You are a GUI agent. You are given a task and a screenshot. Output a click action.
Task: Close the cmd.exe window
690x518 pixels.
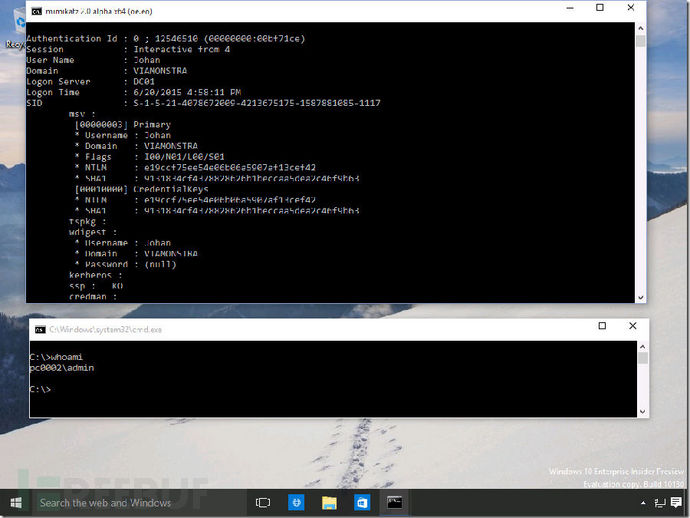[633, 326]
